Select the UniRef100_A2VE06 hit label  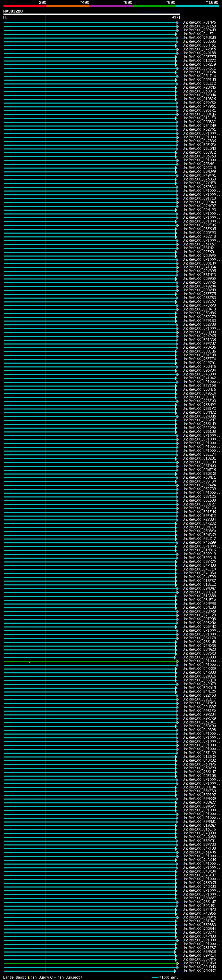(x=199, y=225)
